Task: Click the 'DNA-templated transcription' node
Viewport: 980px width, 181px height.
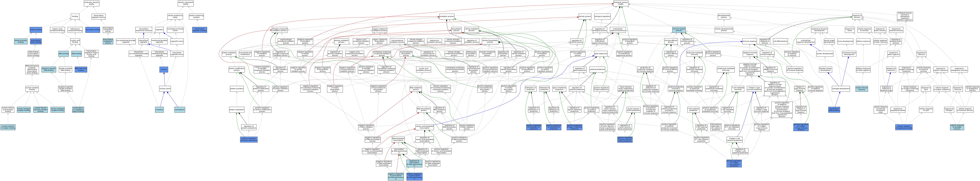Action: [398, 140]
